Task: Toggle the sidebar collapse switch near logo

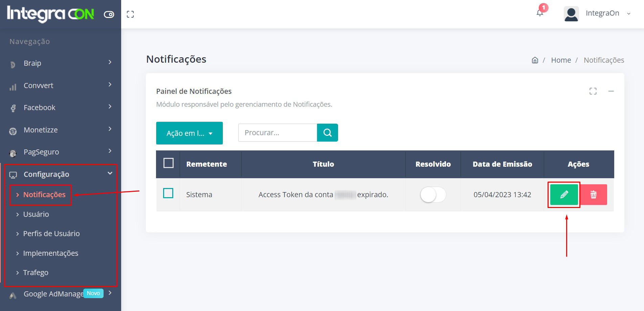Action: [109, 14]
